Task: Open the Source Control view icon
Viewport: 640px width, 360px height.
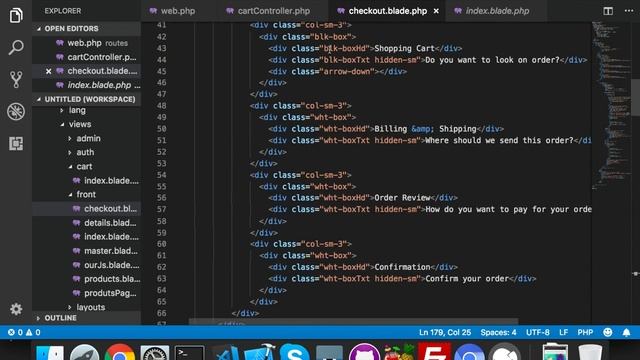Action: click(x=16, y=79)
